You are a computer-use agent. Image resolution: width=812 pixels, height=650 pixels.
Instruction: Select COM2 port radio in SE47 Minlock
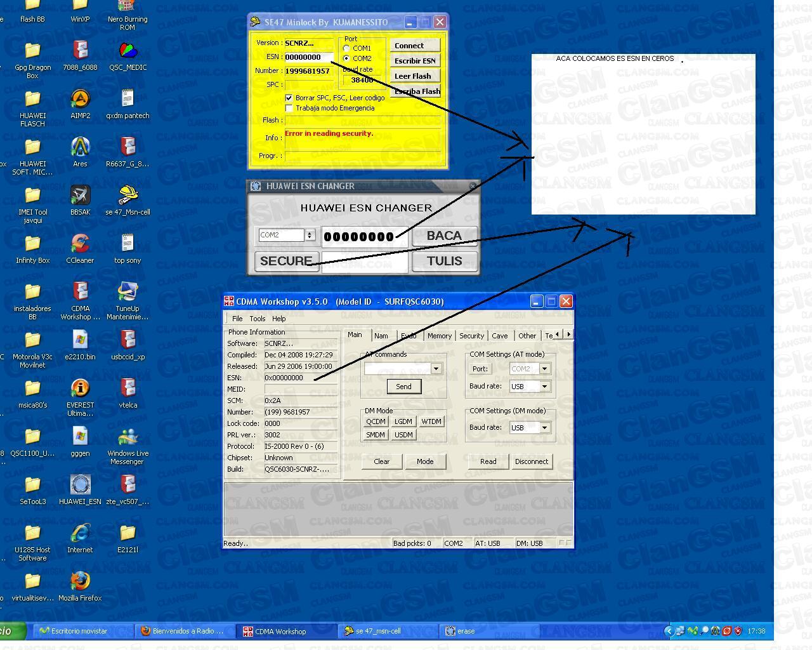pyautogui.click(x=346, y=58)
